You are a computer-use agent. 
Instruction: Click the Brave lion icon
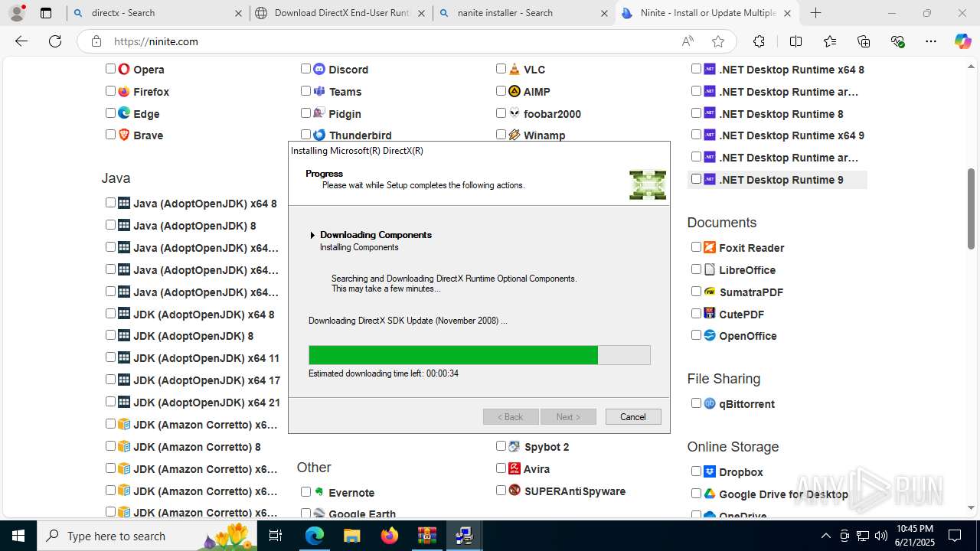pyautogui.click(x=124, y=135)
